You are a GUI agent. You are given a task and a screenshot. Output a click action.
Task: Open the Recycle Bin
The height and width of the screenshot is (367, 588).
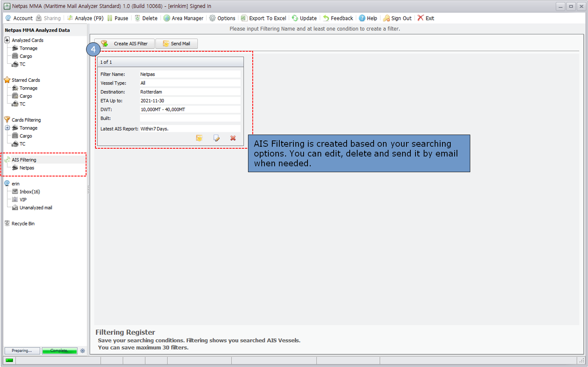coord(23,224)
